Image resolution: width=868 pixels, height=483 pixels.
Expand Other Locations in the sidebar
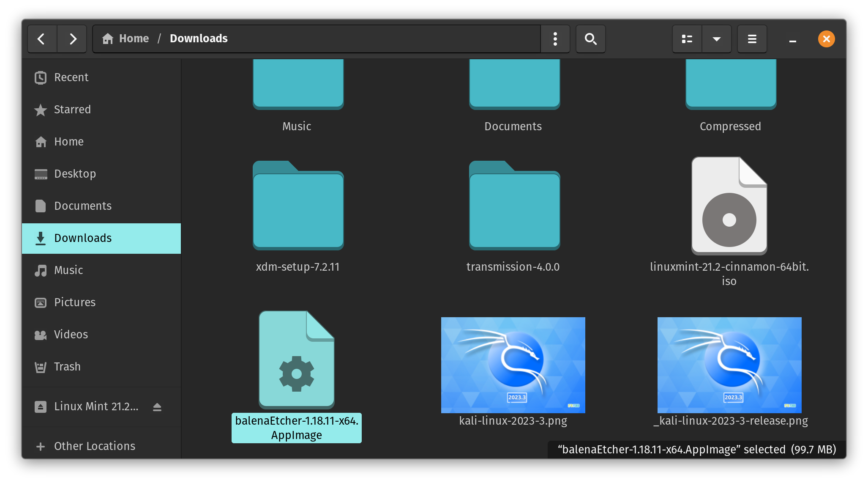point(94,446)
